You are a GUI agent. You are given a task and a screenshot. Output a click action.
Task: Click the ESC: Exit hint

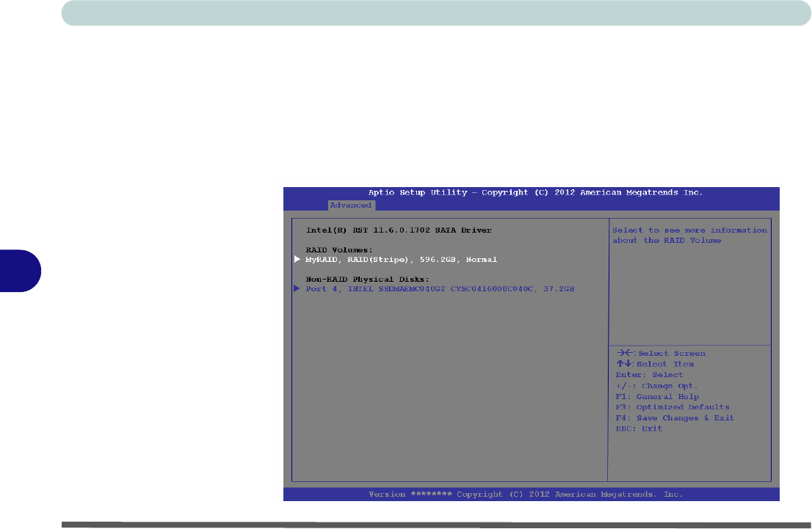click(639, 429)
